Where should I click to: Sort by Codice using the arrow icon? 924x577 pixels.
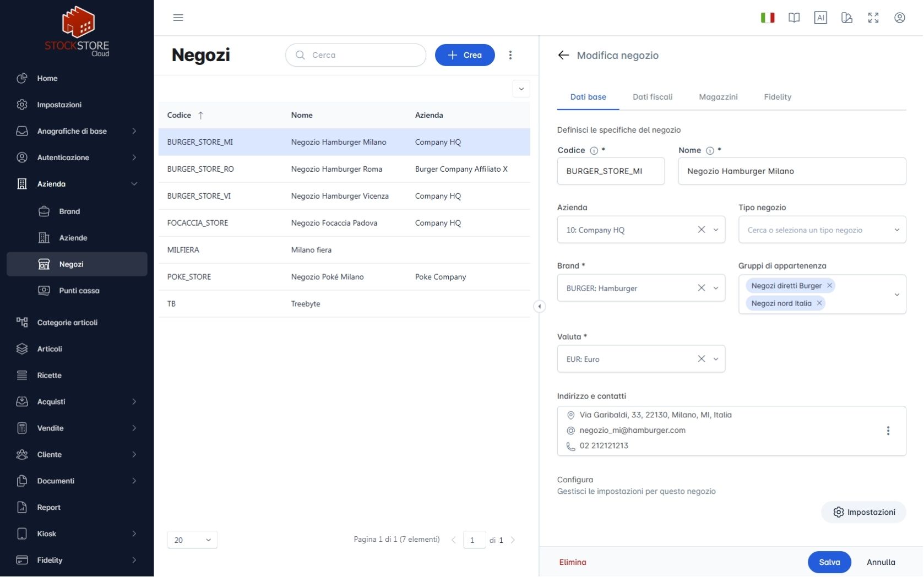(201, 115)
